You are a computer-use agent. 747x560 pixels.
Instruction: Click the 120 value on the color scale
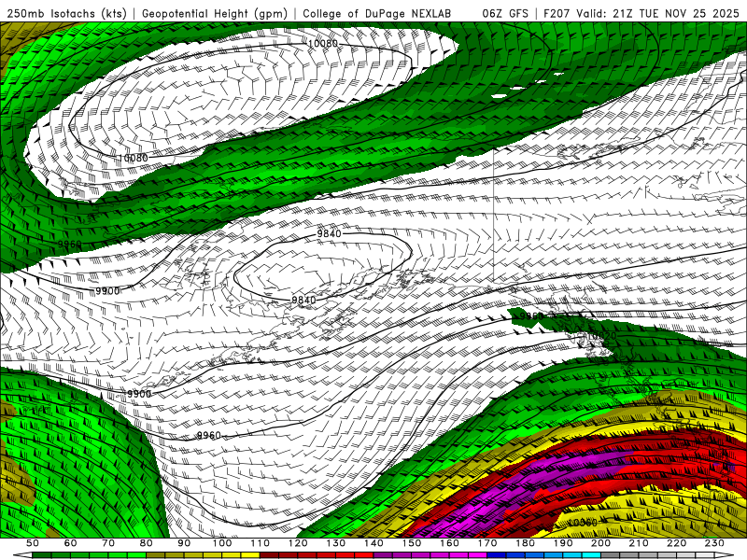pos(298,543)
